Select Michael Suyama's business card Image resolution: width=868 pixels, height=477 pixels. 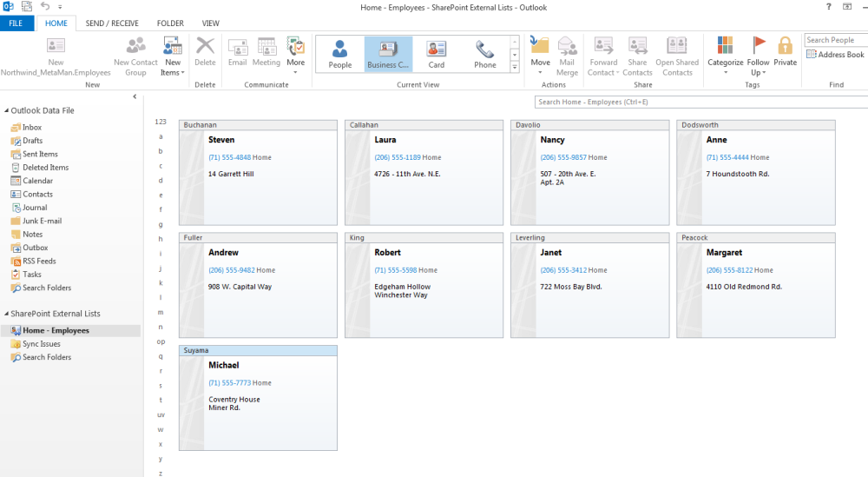coord(258,398)
